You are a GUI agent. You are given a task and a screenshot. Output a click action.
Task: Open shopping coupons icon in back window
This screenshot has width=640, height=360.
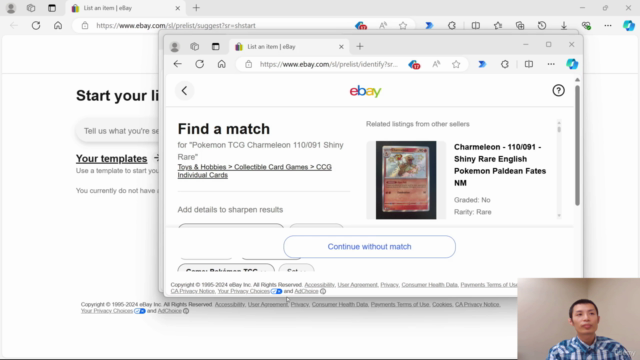tap(361, 26)
